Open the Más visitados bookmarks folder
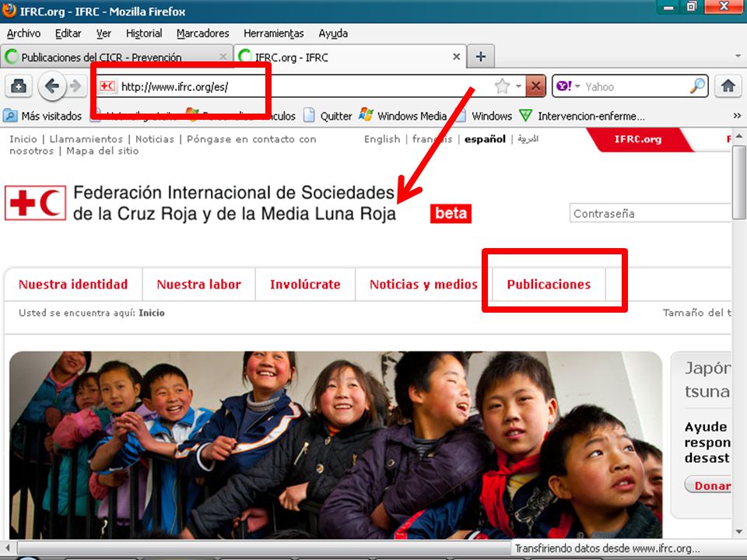Image resolution: width=747 pixels, height=560 pixels. [42, 116]
